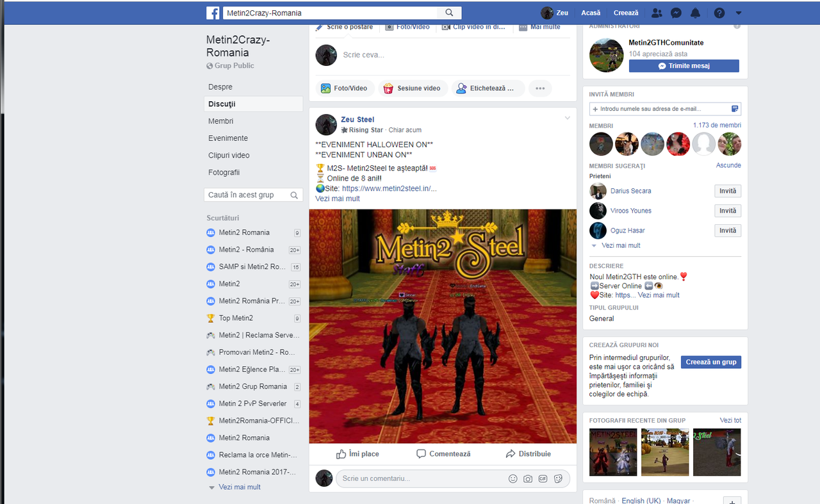
Task: Insert an emoji in the comment box
Action: (x=512, y=478)
